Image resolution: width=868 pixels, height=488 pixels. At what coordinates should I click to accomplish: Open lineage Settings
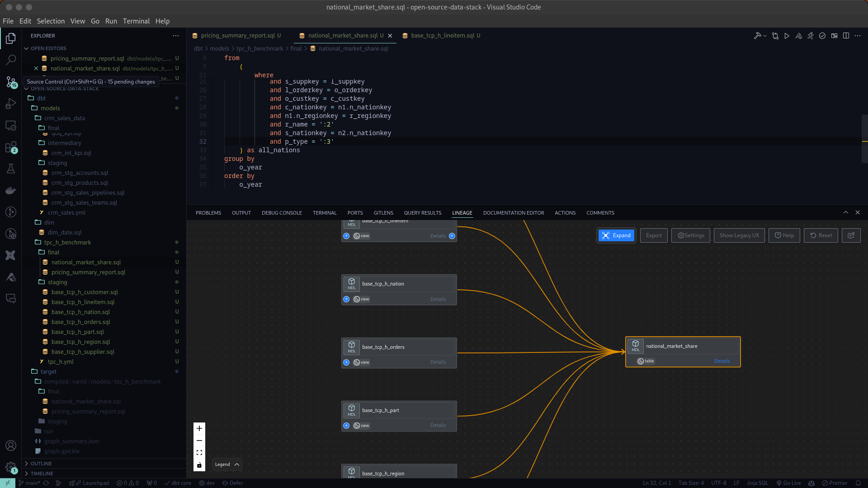tap(691, 235)
